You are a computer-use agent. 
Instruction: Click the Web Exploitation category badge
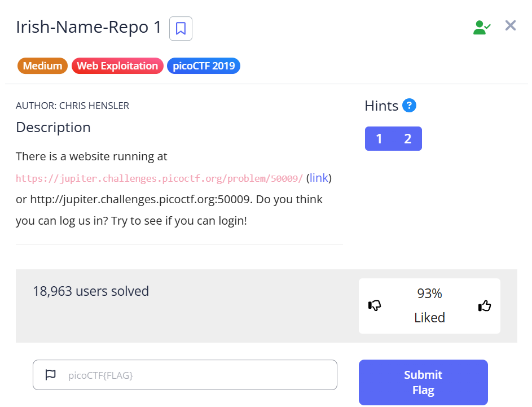point(117,65)
